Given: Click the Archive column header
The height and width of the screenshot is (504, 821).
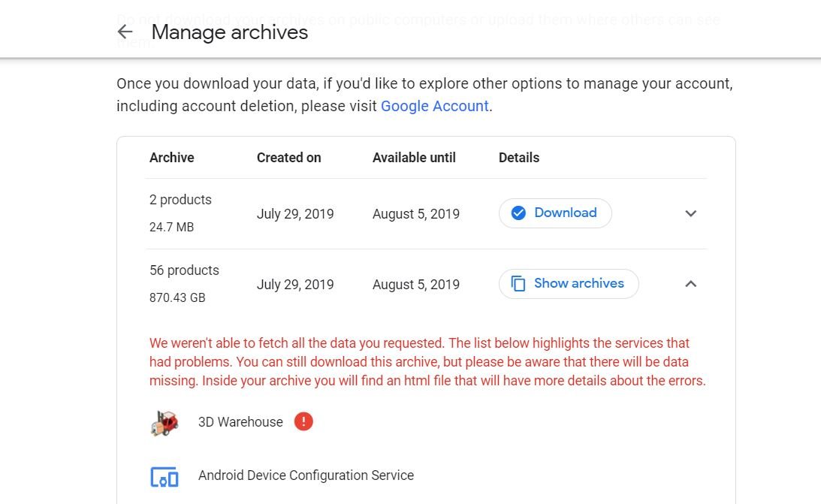Looking at the screenshot, I should coord(172,158).
